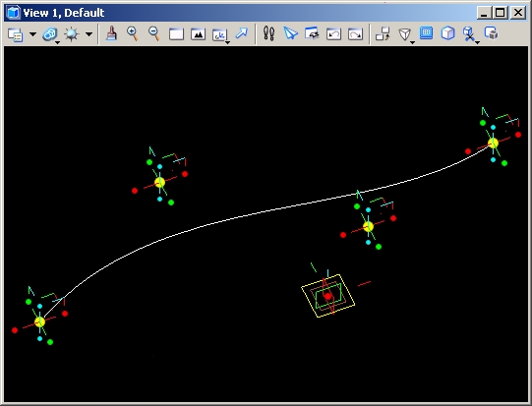Choose the Window Area tool
532x406 pixels.
coord(176,34)
